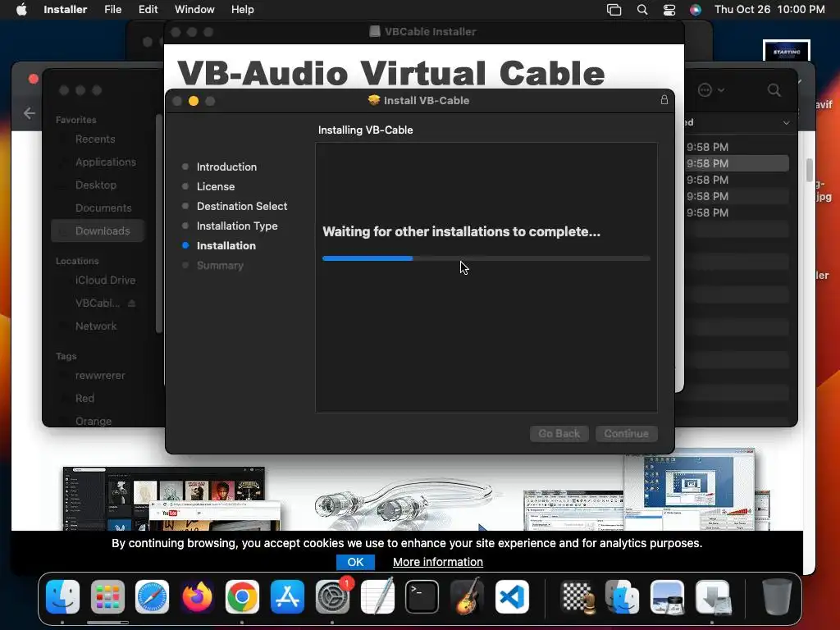Click the Continue button in installer
840x630 pixels.
626,433
